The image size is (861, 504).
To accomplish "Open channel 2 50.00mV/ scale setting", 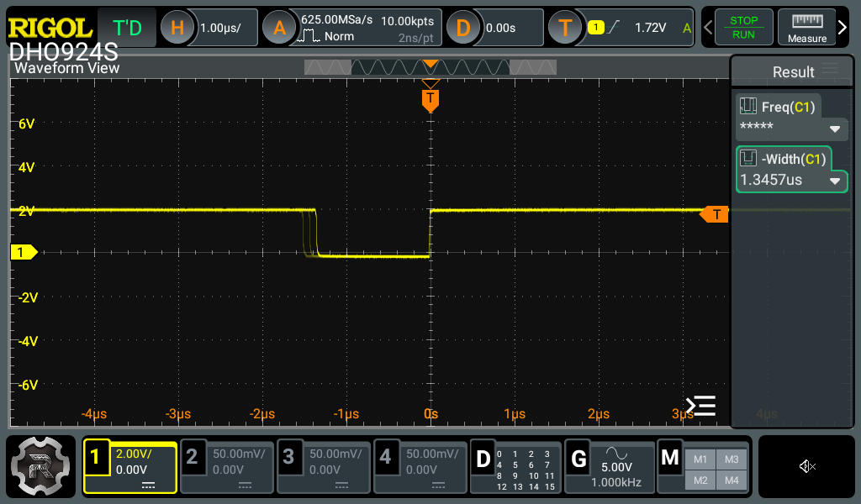I will click(239, 454).
